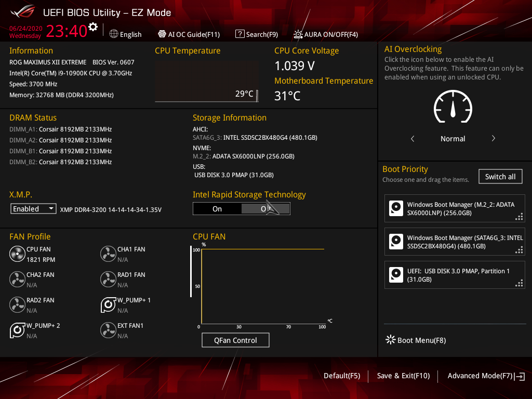532x399 pixels.
Task: Click the Search question mark icon
Action: click(x=240, y=34)
